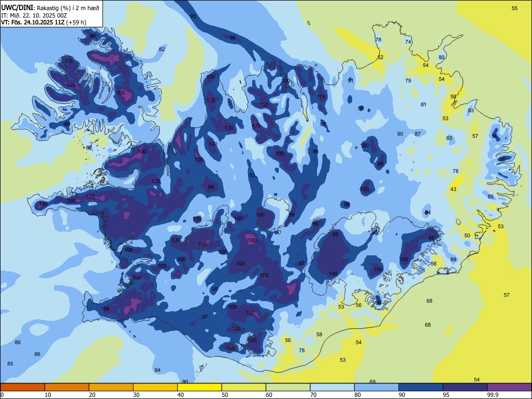This screenshot has height=399, width=532.
Task: Click the pale green 60–70 legend swatch
Action: click(288, 387)
